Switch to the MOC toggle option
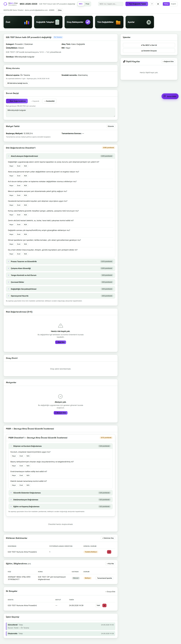This screenshot has height=644, width=181. point(81,4)
